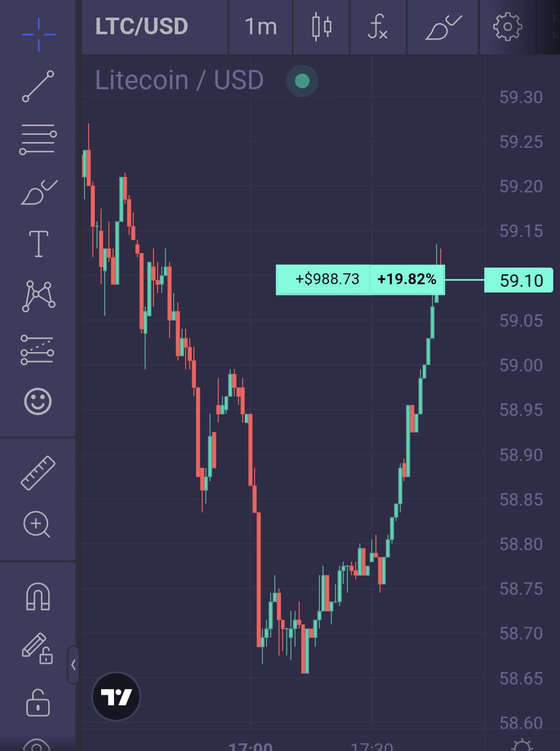Select the price projection tool
This screenshot has width=560, height=751.
pos(37,349)
